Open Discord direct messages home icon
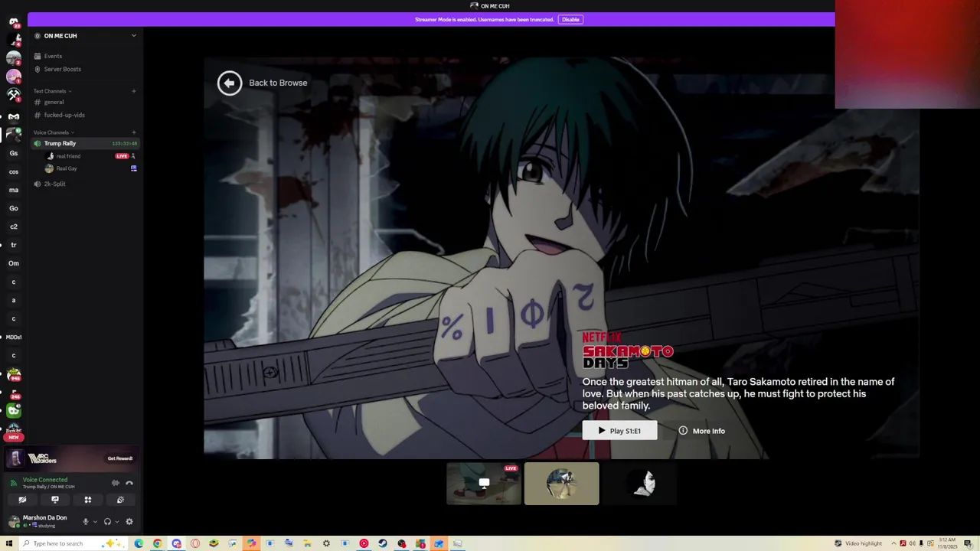 14,21
